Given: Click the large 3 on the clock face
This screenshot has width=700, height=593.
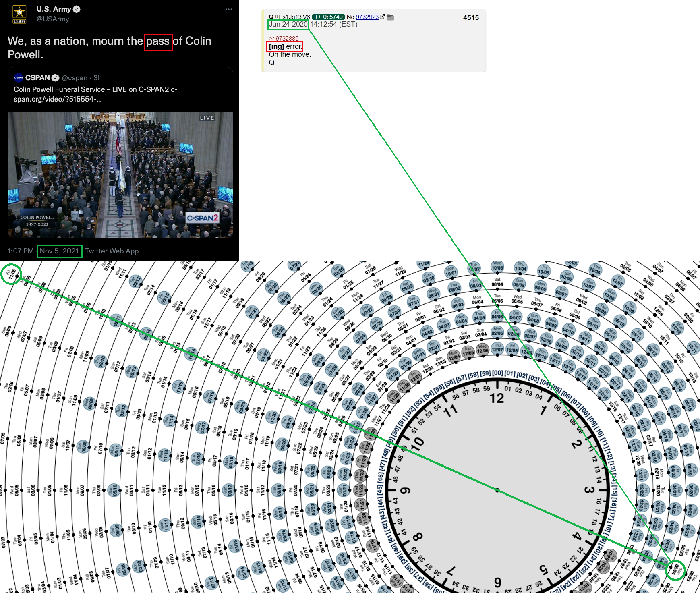Looking at the screenshot, I should (589, 490).
